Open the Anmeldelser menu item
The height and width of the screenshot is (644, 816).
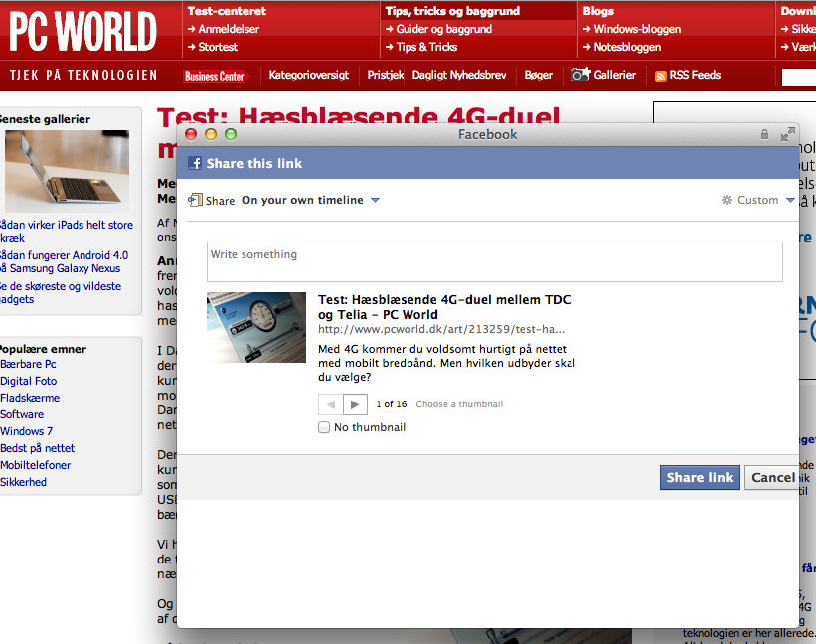tap(229, 29)
